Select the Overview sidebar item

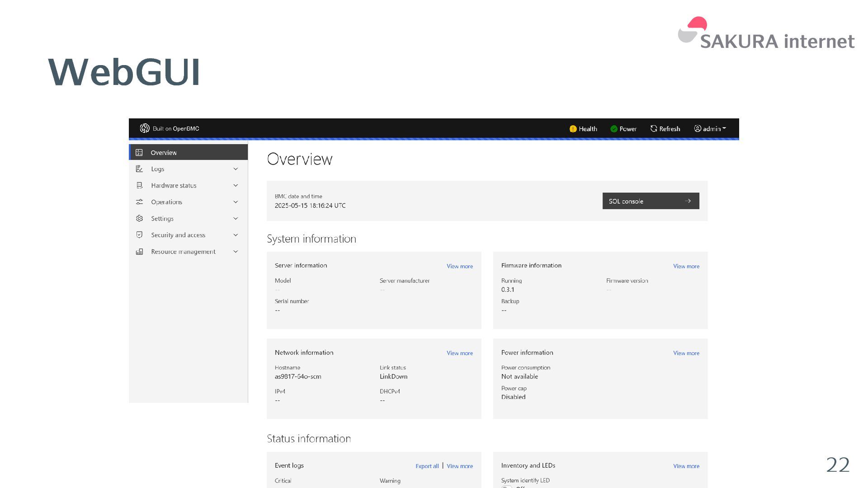tap(188, 153)
